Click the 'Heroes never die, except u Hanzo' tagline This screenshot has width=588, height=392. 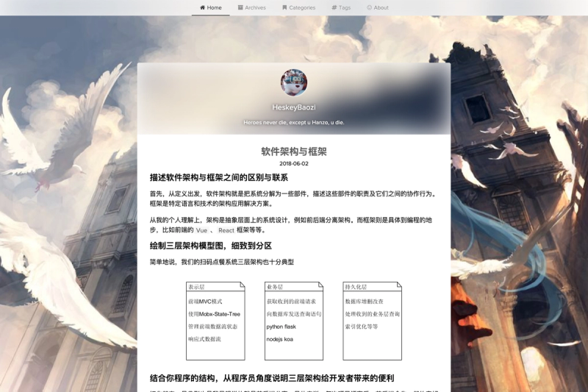(x=294, y=122)
